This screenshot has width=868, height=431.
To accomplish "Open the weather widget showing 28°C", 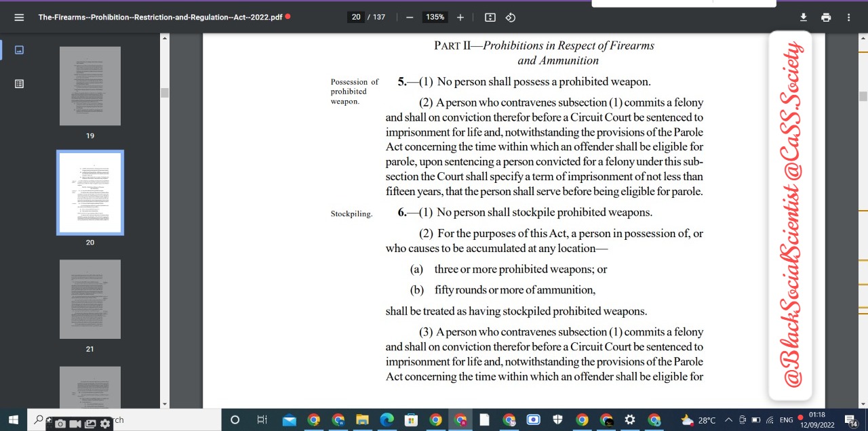I will (x=698, y=420).
